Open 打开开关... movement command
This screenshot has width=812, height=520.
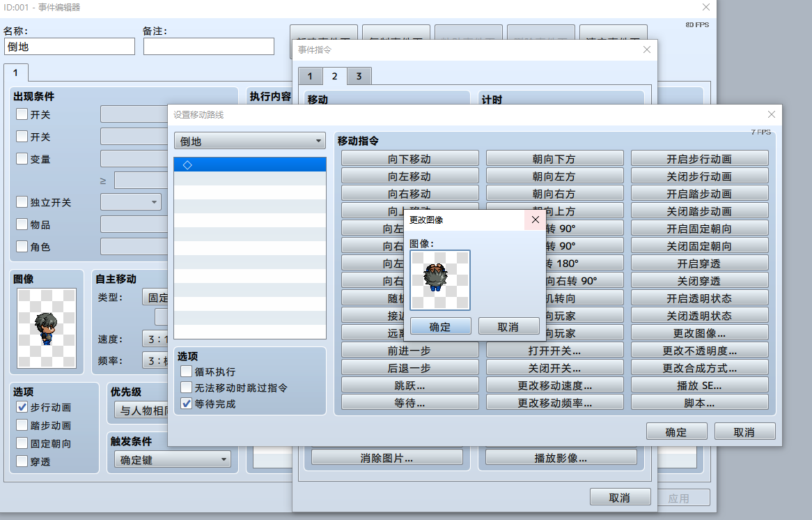pyautogui.click(x=554, y=351)
